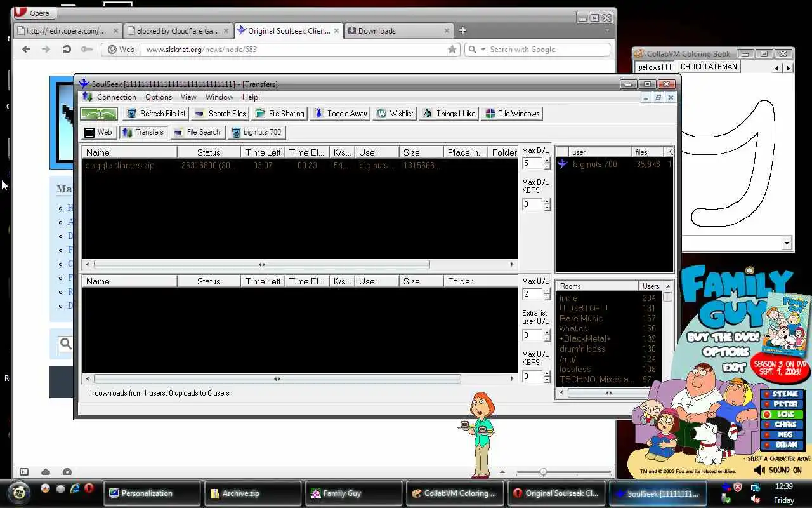
Task: Open Archive.zip from the taskbar
Action: coord(252,493)
